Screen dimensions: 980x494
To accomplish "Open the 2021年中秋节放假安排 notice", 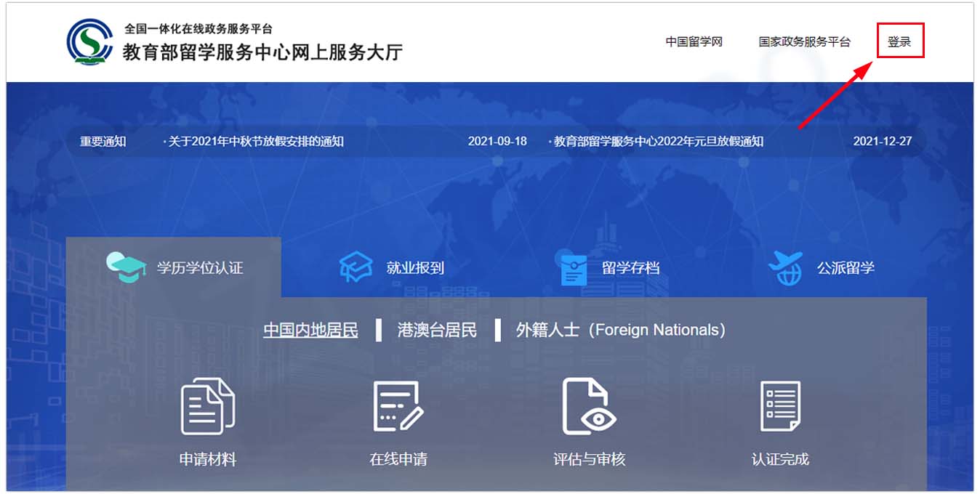I will pyautogui.click(x=256, y=142).
